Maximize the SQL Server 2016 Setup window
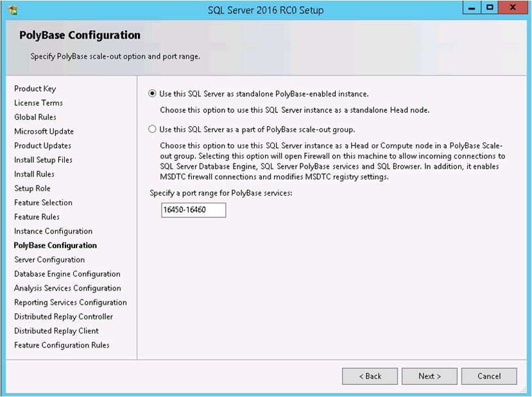532x397 pixels. click(x=490, y=8)
